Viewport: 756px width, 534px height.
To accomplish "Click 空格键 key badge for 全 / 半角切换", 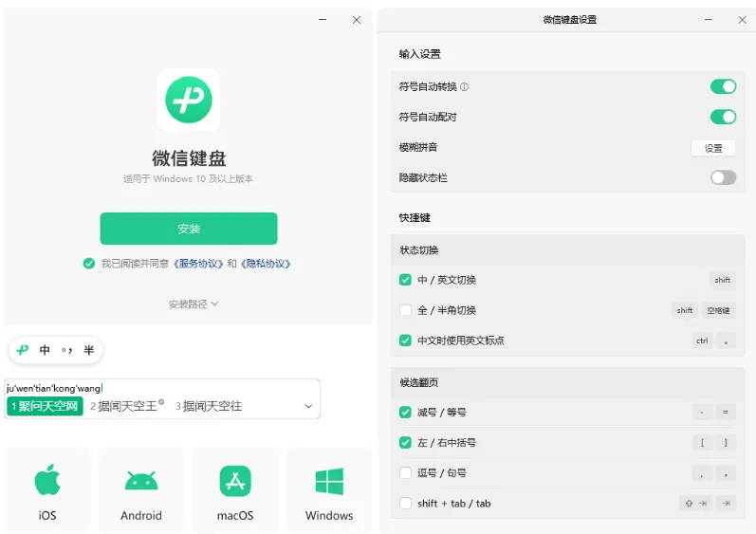I will pos(718,310).
